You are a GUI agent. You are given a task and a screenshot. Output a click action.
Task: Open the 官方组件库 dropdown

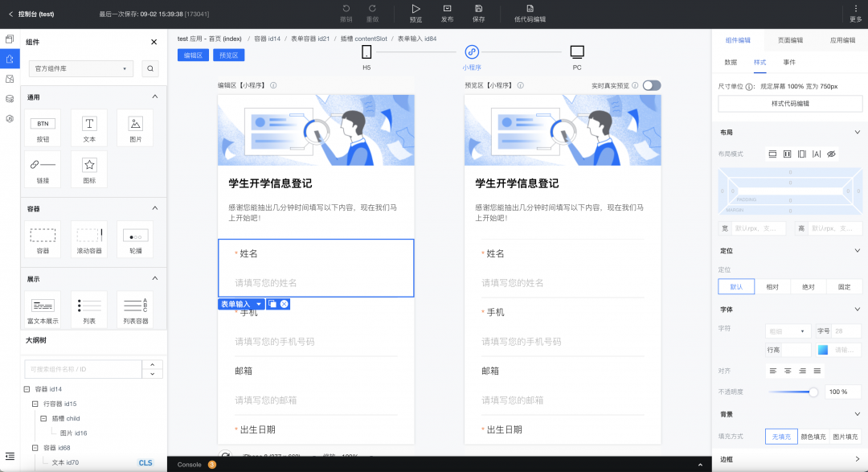click(81, 68)
